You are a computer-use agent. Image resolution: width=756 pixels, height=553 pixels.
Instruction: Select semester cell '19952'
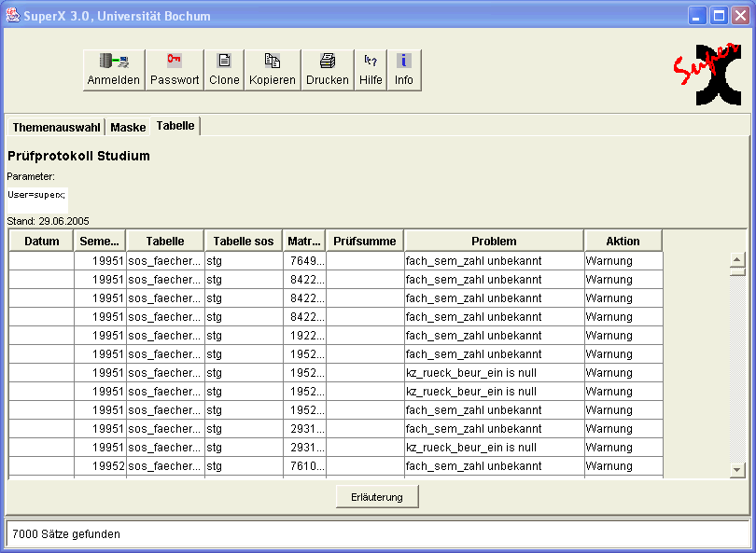[100, 466]
